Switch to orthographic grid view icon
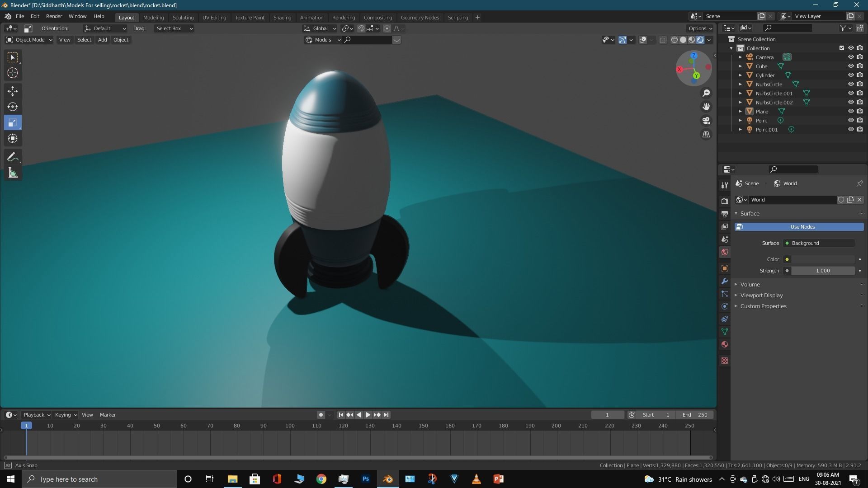868x488 pixels. (x=706, y=135)
